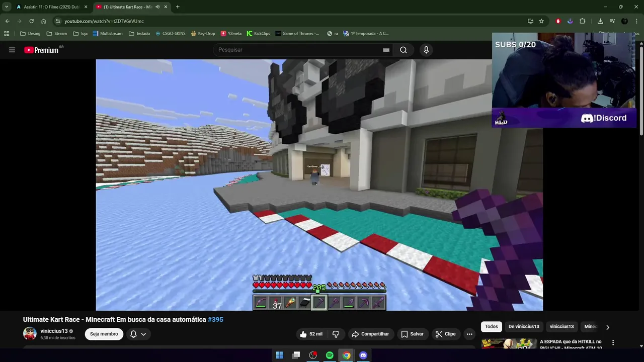
Task: Go to YouTube Premium home logo
Action: [x=41, y=50]
